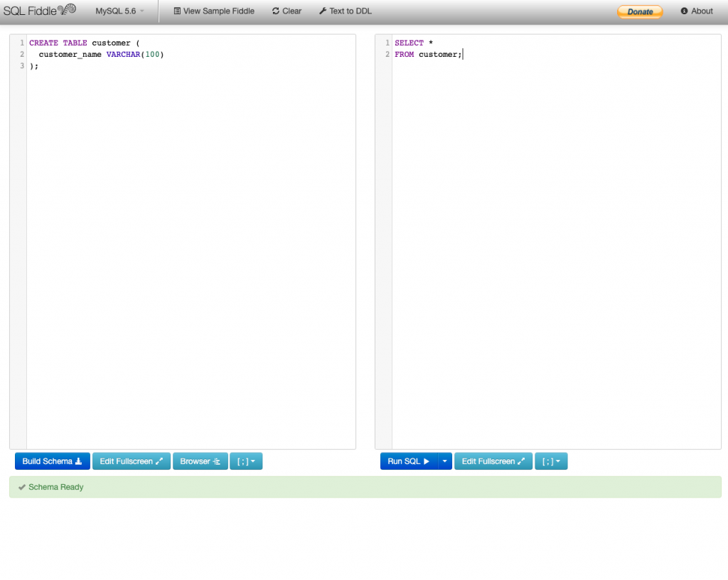Click inside the SELECT query editor
The image size is (728, 580).
556,242
